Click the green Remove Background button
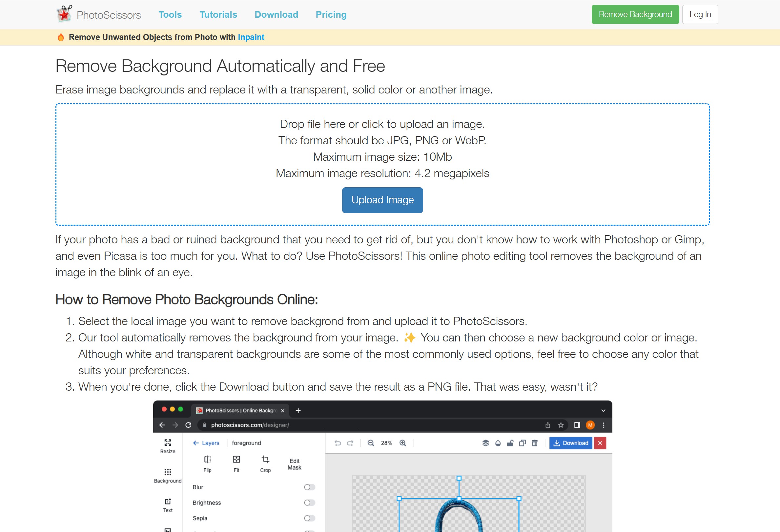 point(635,14)
